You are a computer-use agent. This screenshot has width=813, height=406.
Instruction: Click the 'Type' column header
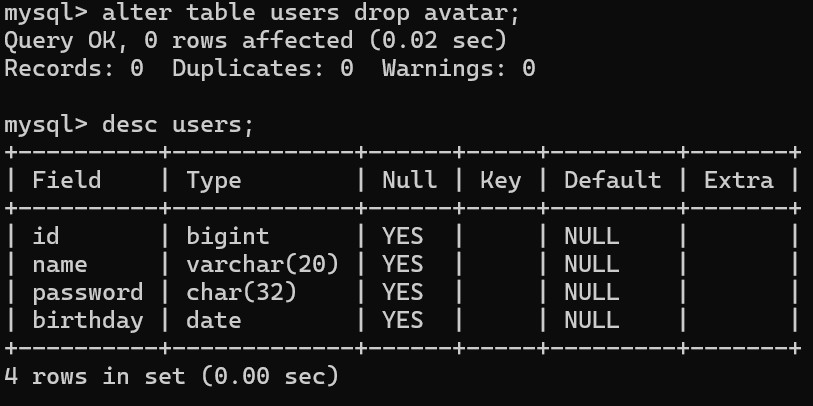point(214,180)
